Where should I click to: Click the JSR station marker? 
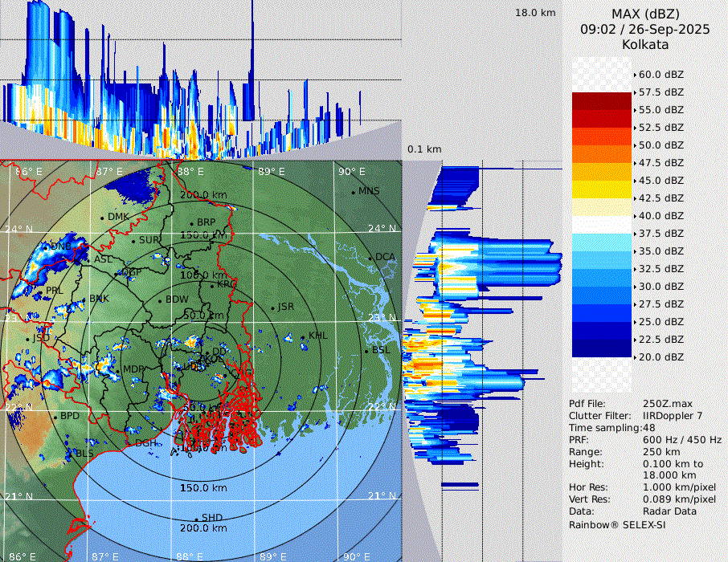(272, 308)
